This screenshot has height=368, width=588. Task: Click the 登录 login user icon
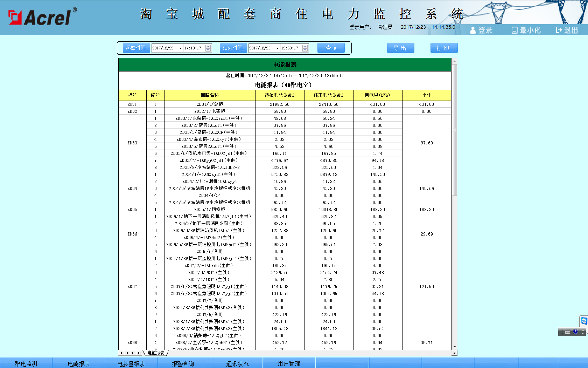pyautogui.click(x=473, y=30)
